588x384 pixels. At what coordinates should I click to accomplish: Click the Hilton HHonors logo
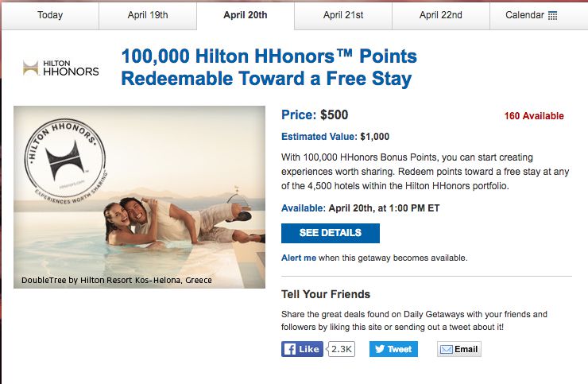[60, 68]
